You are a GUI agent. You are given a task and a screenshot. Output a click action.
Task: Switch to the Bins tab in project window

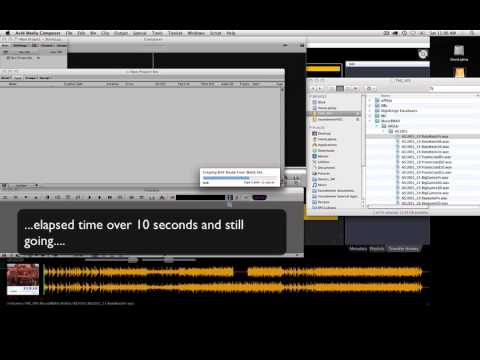tap(5, 45)
